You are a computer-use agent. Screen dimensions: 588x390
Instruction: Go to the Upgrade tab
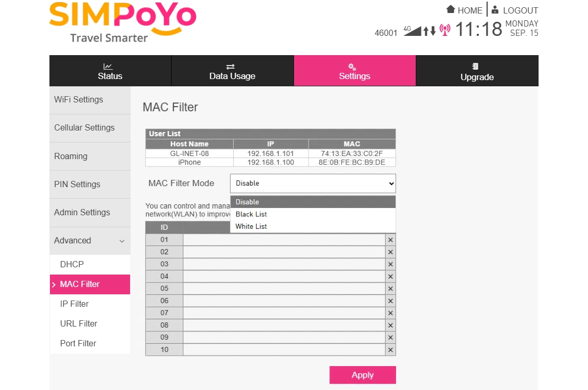click(x=477, y=72)
